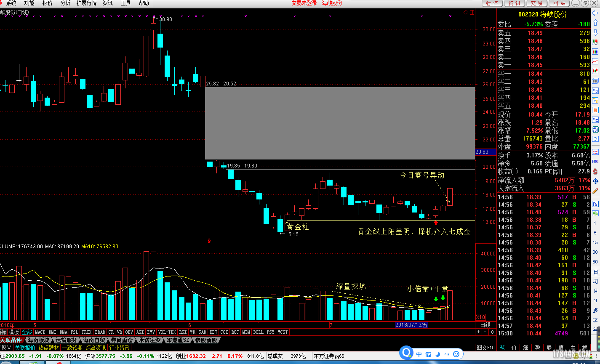Click the grid table list icon in sidebar

pos(595,52)
